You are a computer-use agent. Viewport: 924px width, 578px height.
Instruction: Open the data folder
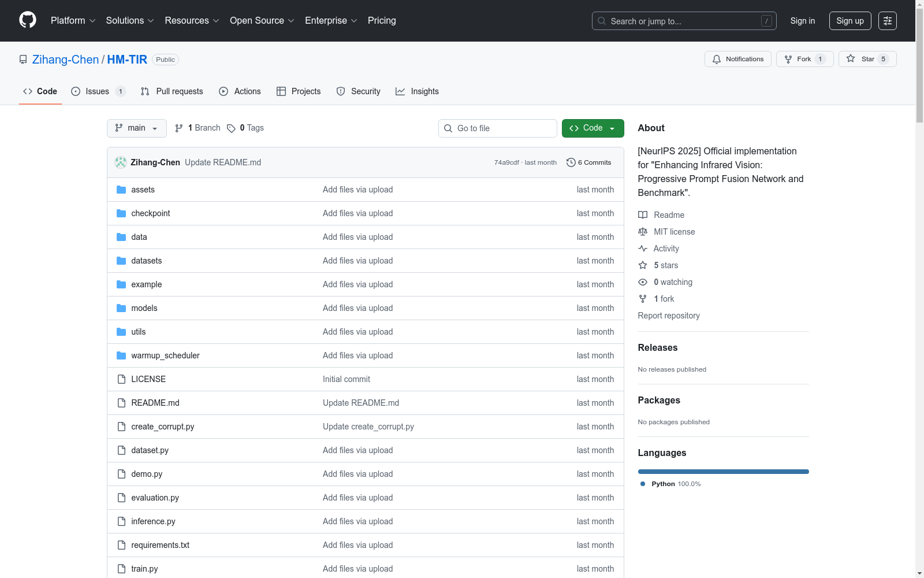click(139, 237)
